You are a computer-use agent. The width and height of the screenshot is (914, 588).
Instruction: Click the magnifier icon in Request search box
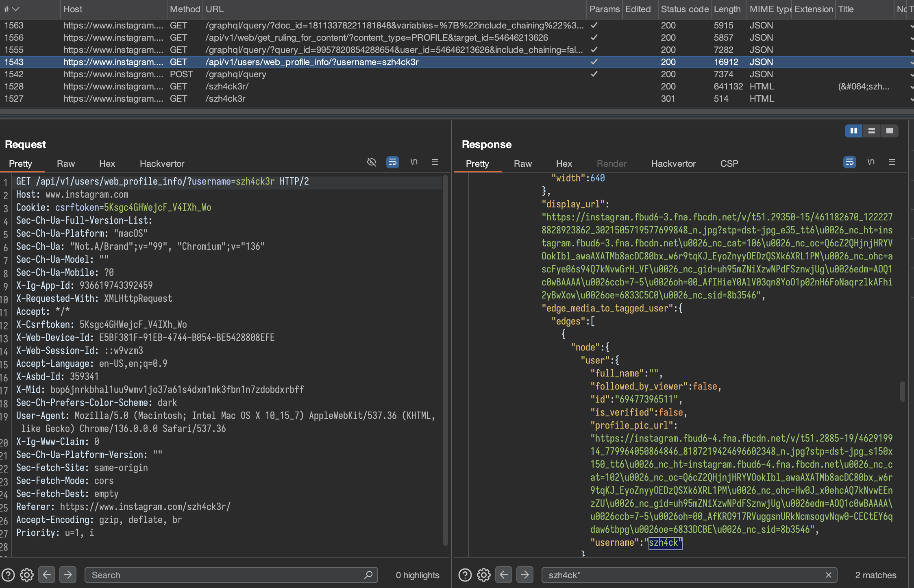pos(368,575)
